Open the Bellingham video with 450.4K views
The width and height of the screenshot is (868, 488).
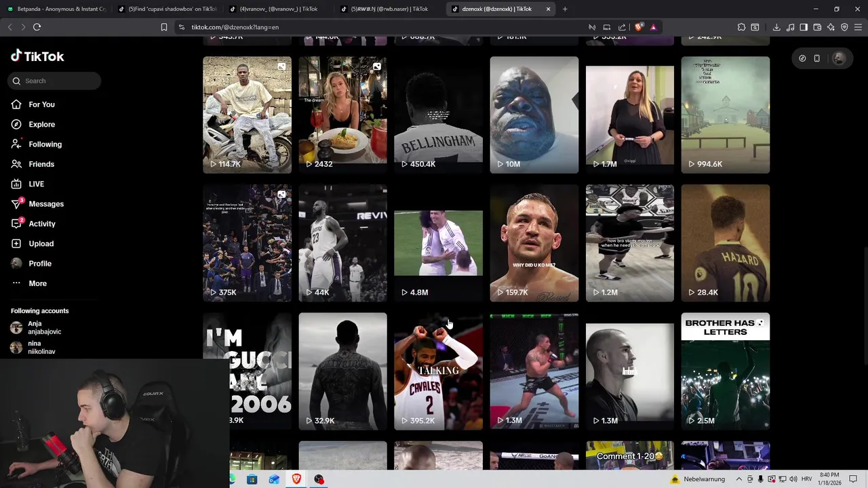pos(438,115)
